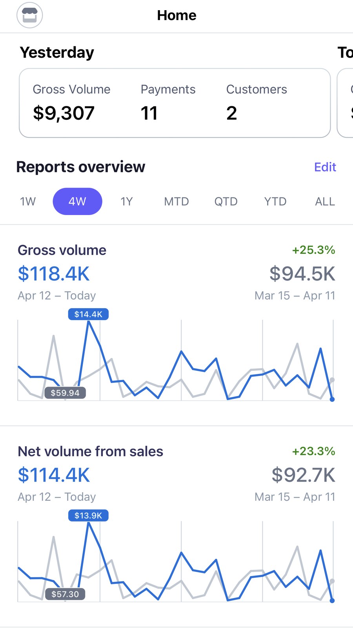Tap the Customers count 2
This screenshot has width=353, height=644.
click(232, 113)
